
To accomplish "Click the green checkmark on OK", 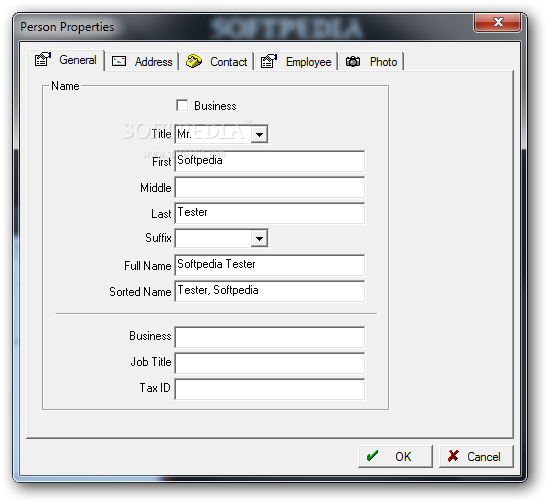I will point(373,455).
